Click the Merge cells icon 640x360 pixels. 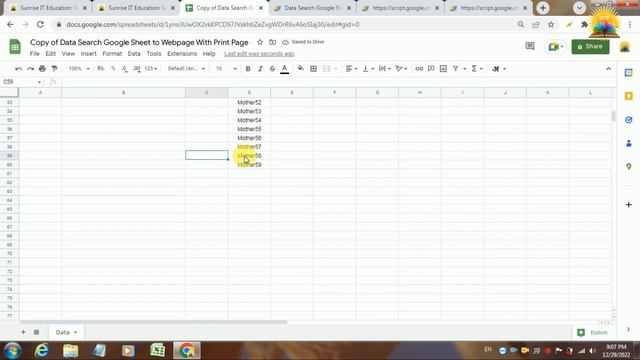[x=327, y=69]
